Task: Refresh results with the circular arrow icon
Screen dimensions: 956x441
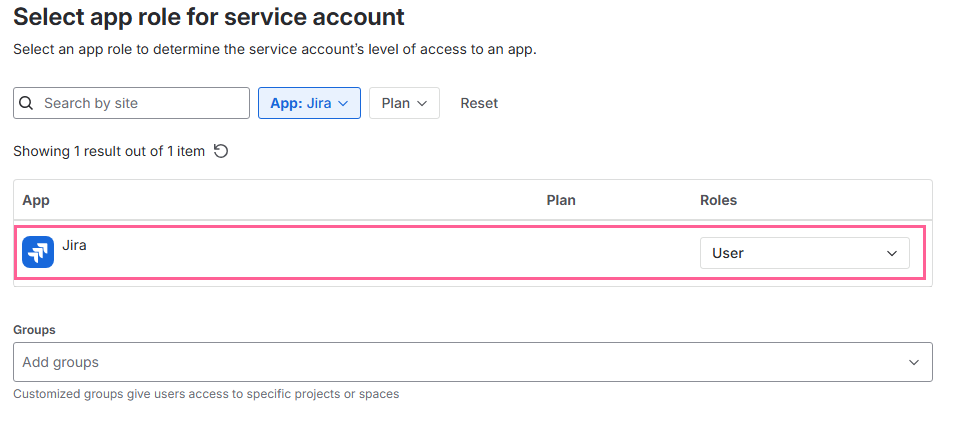Action: click(221, 151)
